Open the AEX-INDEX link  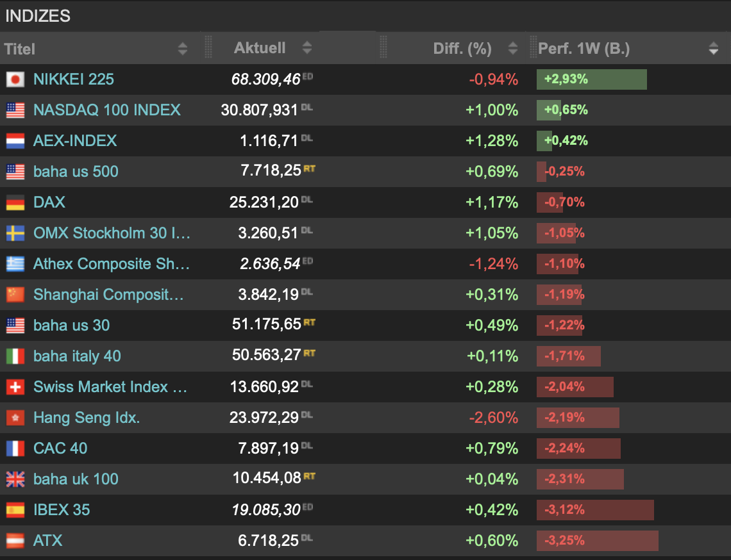(75, 141)
